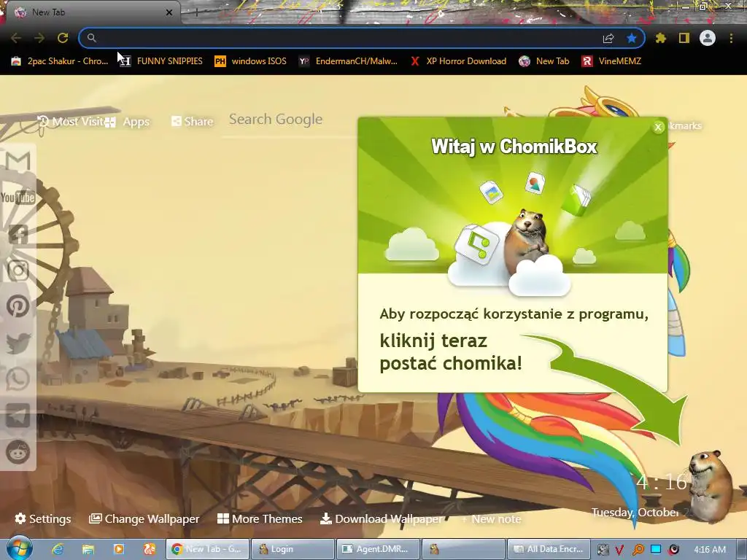
Task: Open the Apps menu on new tab page
Action: (x=127, y=122)
